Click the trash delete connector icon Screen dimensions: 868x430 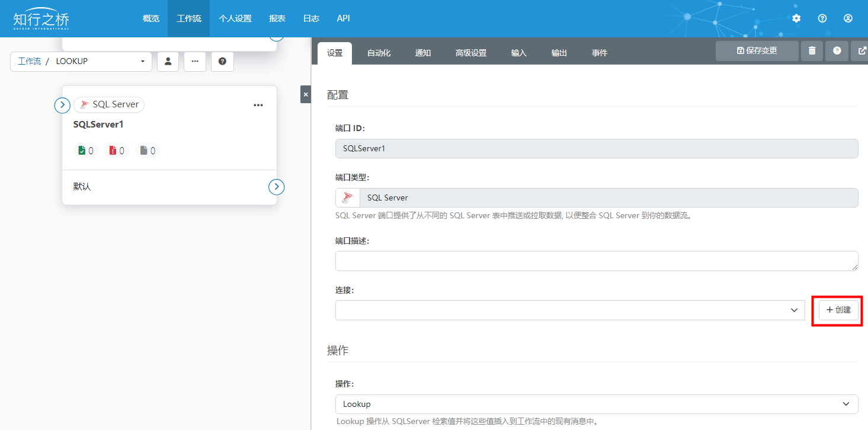[x=812, y=51]
